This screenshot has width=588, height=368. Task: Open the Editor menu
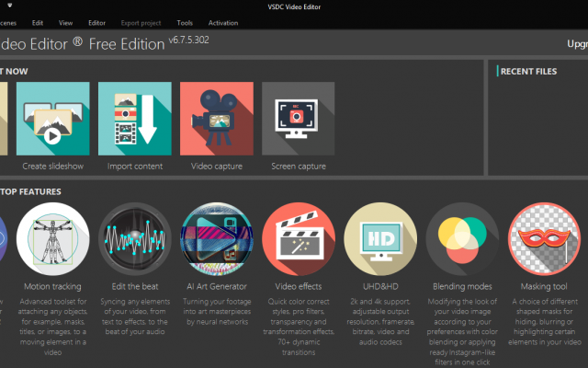pyautogui.click(x=96, y=23)
